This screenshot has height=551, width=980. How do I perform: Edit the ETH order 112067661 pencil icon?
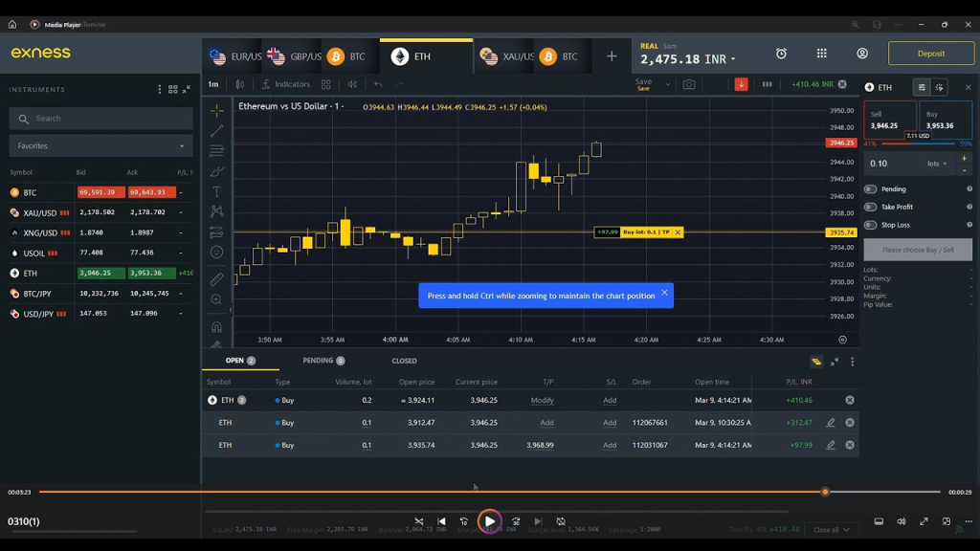(831, 423)
